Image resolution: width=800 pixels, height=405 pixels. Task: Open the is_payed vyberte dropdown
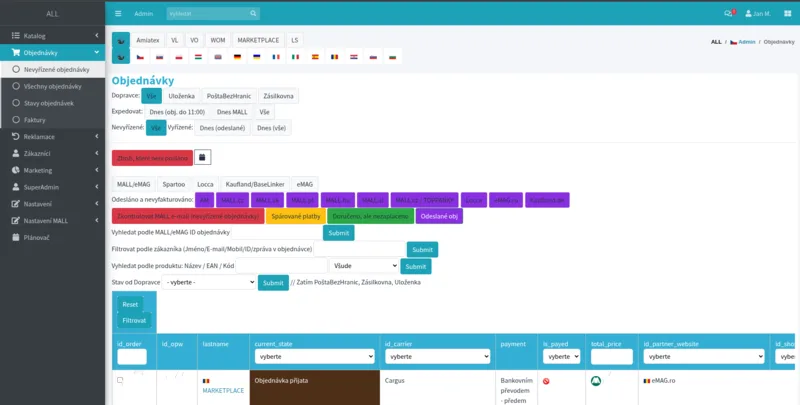pyautogui.click(x=561, y=357)
